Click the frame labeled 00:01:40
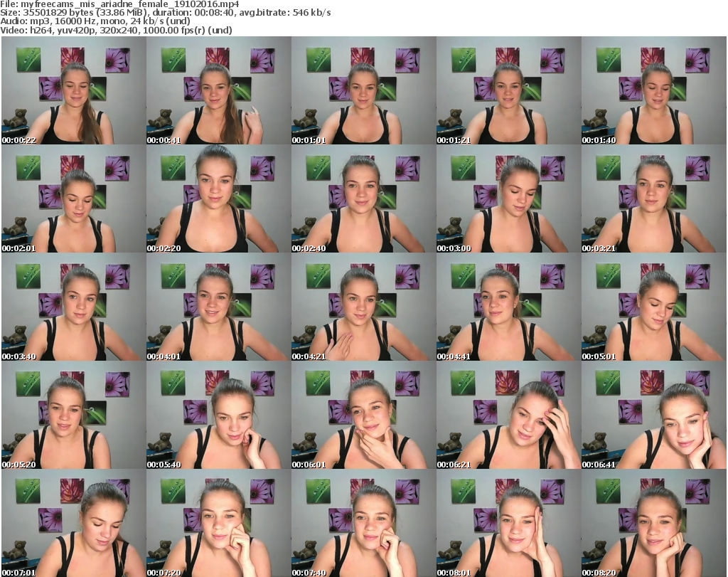The width and height of the screenshot is (728, 577). tap(653, 91)
